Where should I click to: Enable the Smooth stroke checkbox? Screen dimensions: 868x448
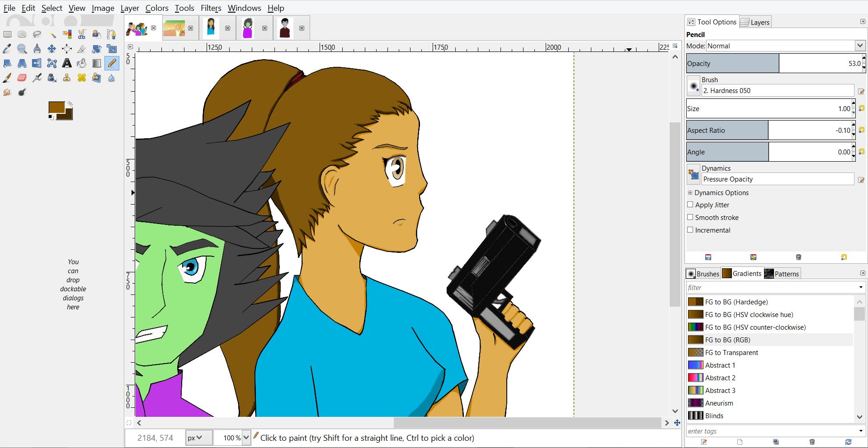pos(690,217)
